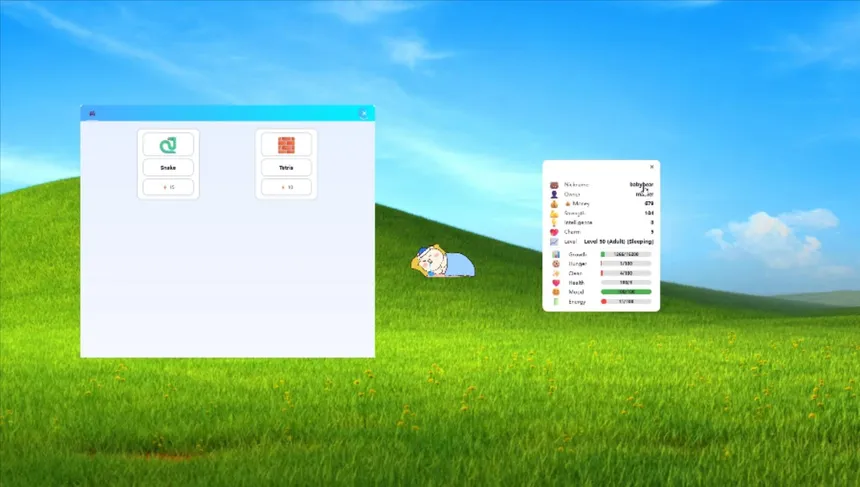860x487 pixels.
Task: Click the "Intelligence" label
Action: click(x=578, y=223)
